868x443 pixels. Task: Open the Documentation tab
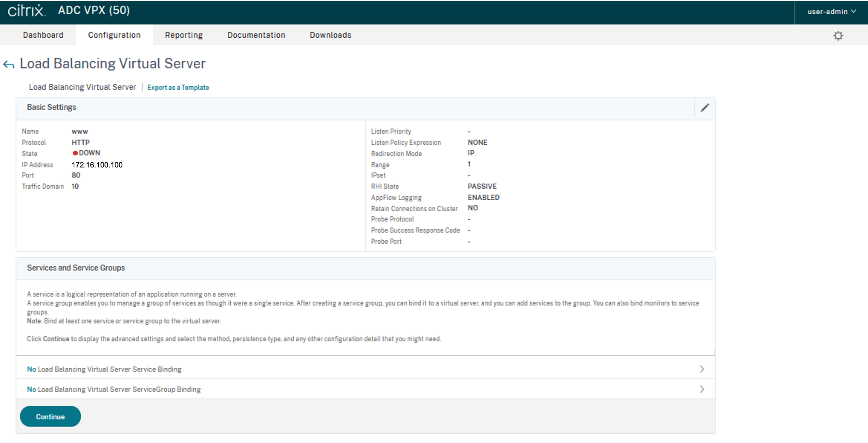(256, 35)
